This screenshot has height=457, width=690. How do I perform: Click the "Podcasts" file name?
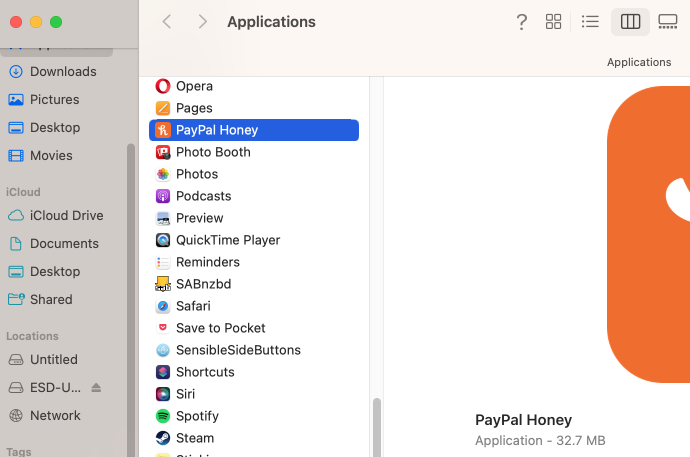[x=204, y=196]
